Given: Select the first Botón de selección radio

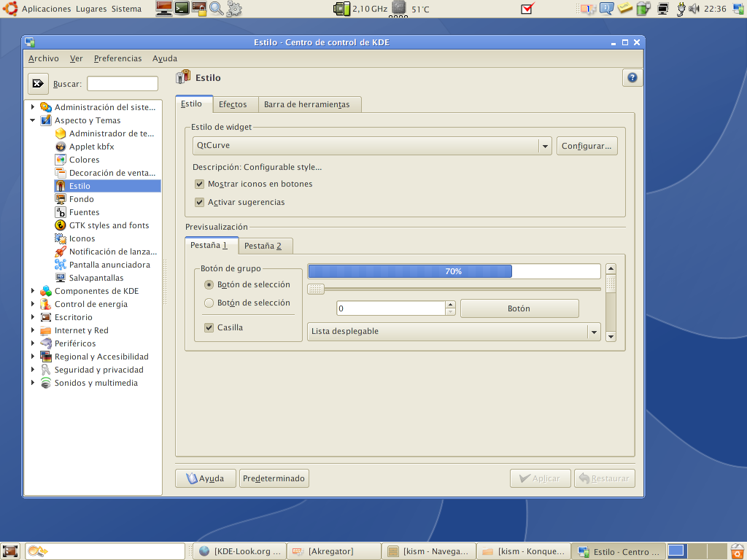Looking at the screenshot, I should point(209,285).
